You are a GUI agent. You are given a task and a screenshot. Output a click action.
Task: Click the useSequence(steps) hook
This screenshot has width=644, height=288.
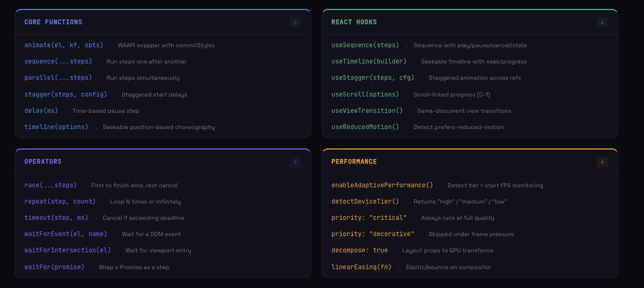click(365, 45)
